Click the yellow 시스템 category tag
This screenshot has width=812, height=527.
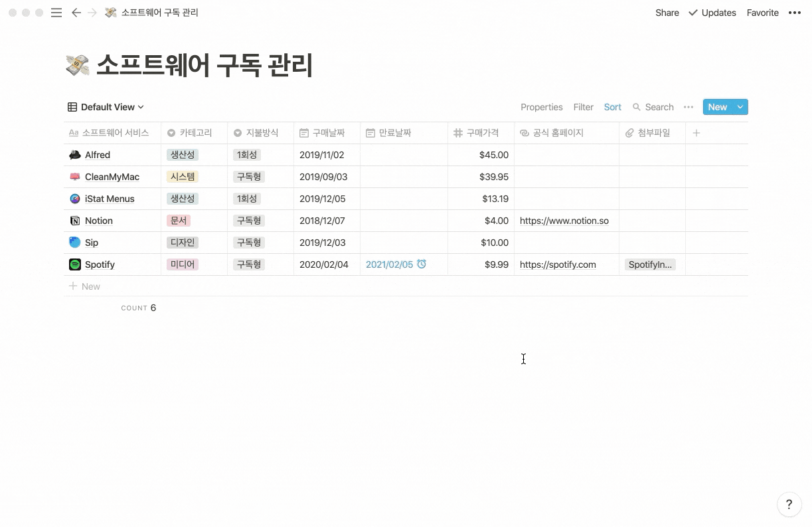pyautogui.click(x=183, y=177)
